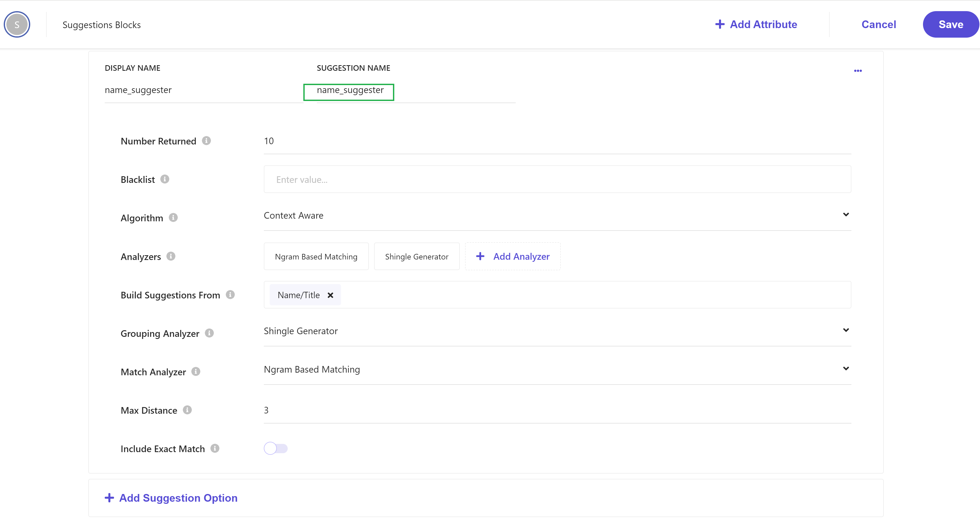Click the Ngram Based Matching analyzer tag

(316, 256)
